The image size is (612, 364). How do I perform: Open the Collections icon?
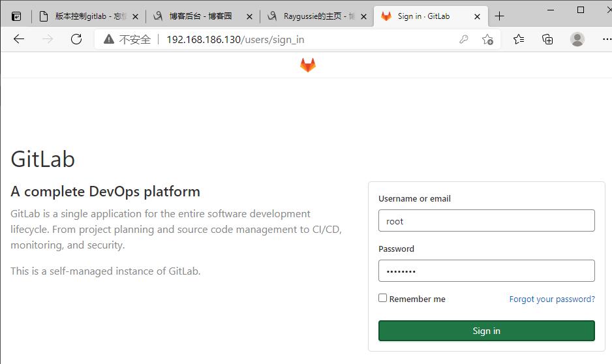click(547, 39)
